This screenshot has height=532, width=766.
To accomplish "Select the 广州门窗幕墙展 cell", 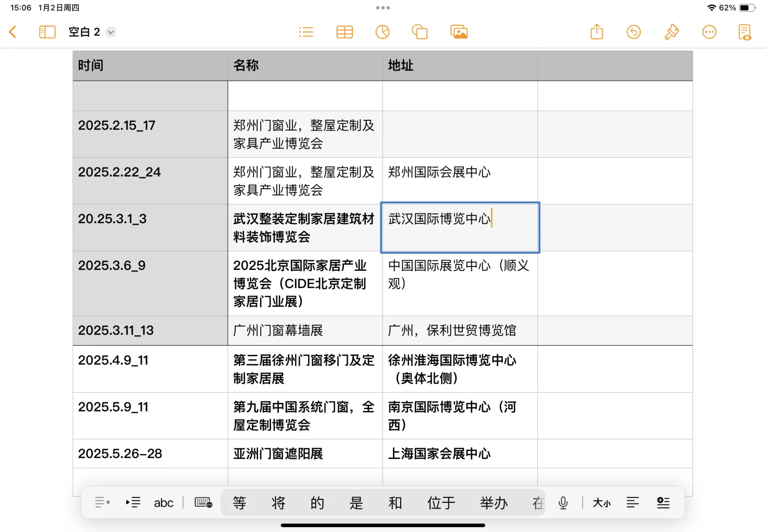I will pos(305,331).
